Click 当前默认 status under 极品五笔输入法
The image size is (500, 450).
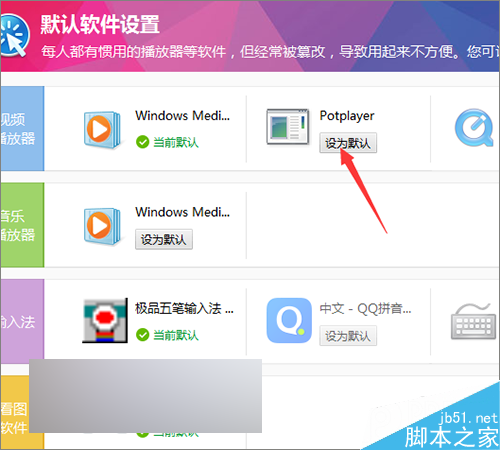coord(176,335)
